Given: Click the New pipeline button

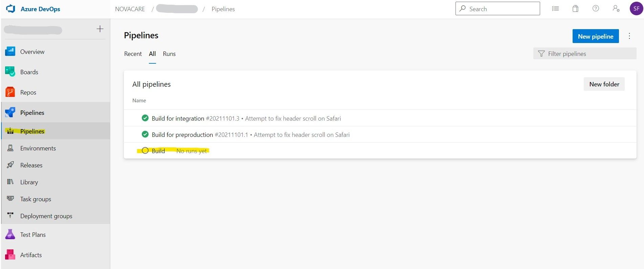Looking at the screenshot, I should 596,36.
